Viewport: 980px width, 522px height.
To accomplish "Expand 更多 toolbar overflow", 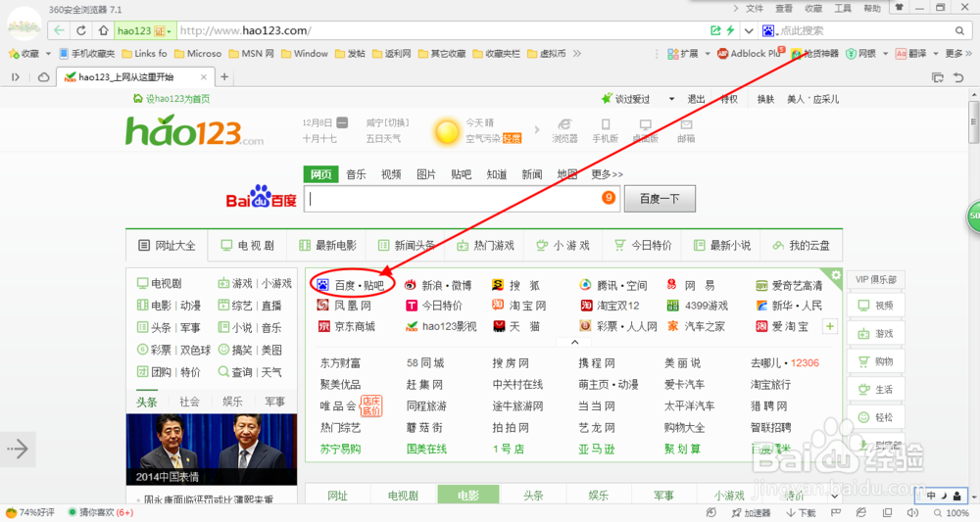I will pyautogui.click(x=958, y=54).
